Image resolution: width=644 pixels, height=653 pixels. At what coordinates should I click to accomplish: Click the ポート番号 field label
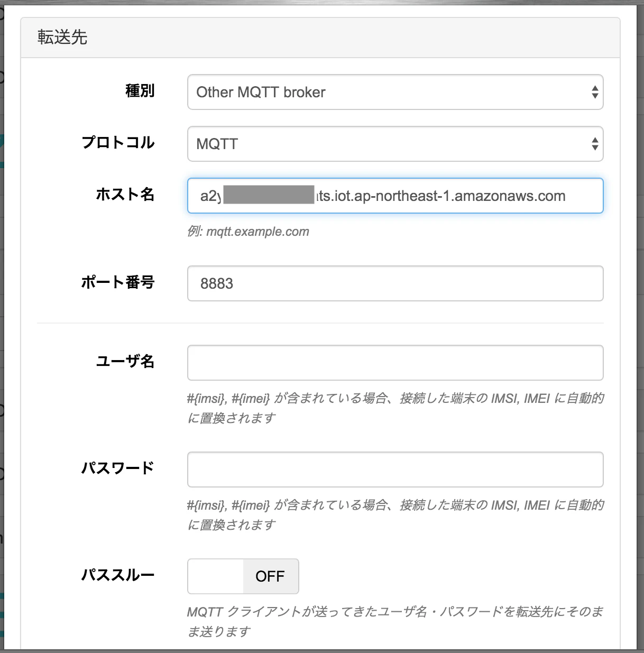click(x=118, y=282)
